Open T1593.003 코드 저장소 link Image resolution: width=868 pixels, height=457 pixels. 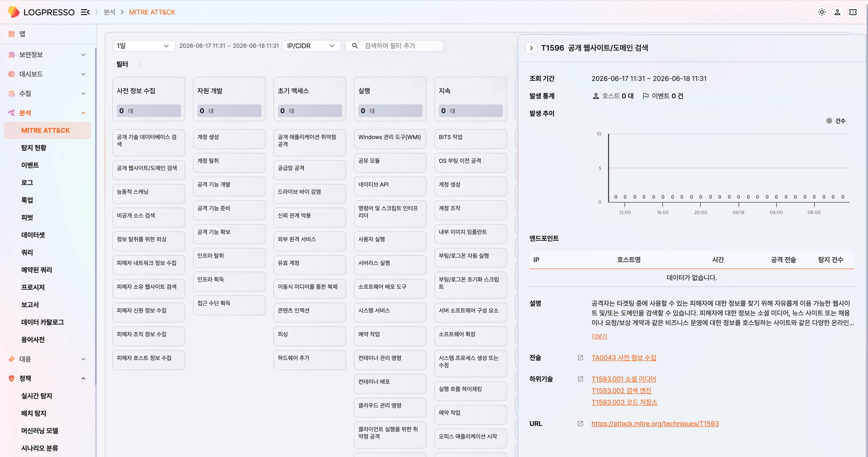tap(624, 402)
